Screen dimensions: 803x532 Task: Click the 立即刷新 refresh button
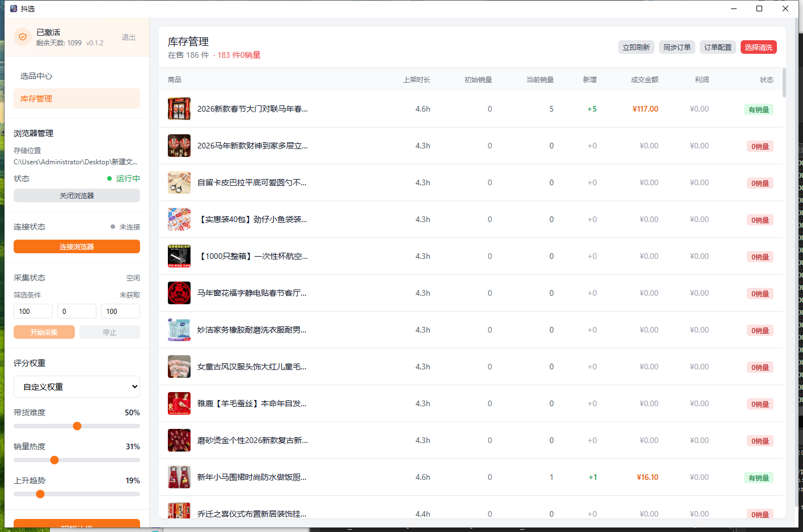pyautogui.click(x=636, y=47)
